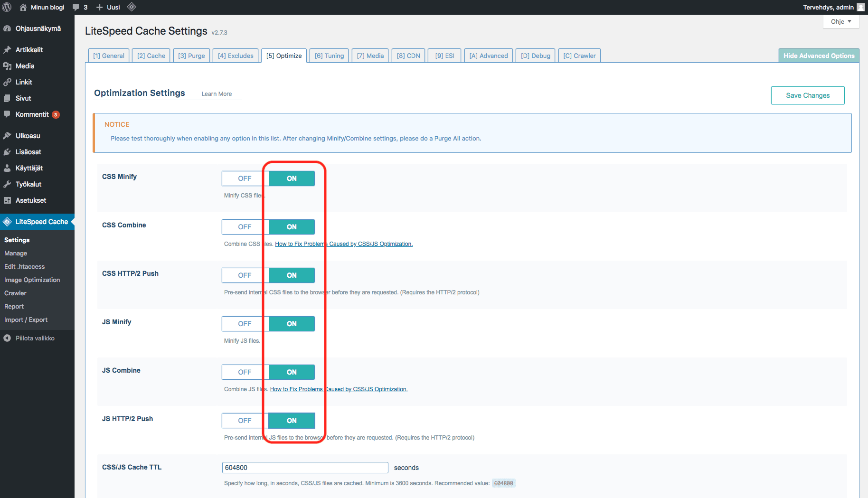
Task: Switch to the [2] Cache tab
Action: tap(151, 56)
